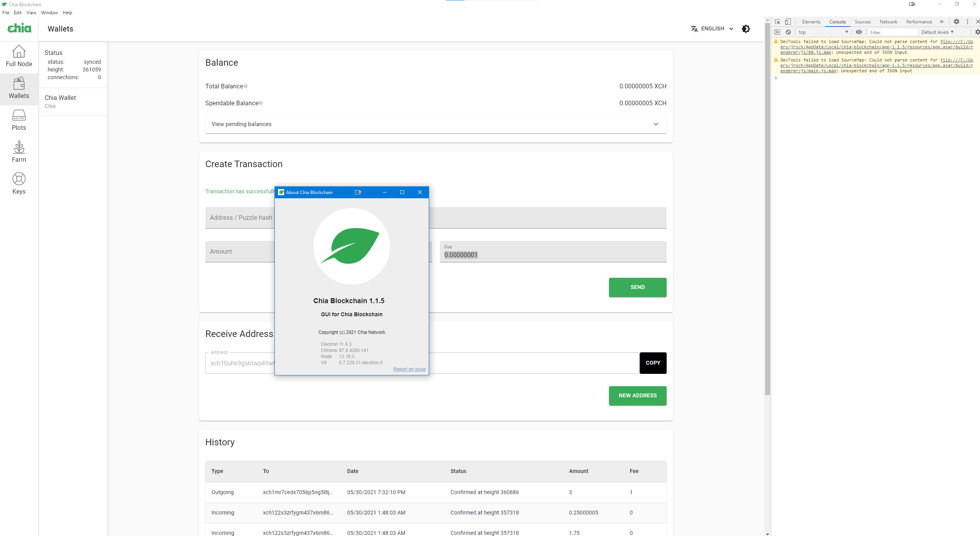This screenshot has width=980, height=536.
Task: Click picture-in-picture icon in About title bar
Action: point(358,192)
